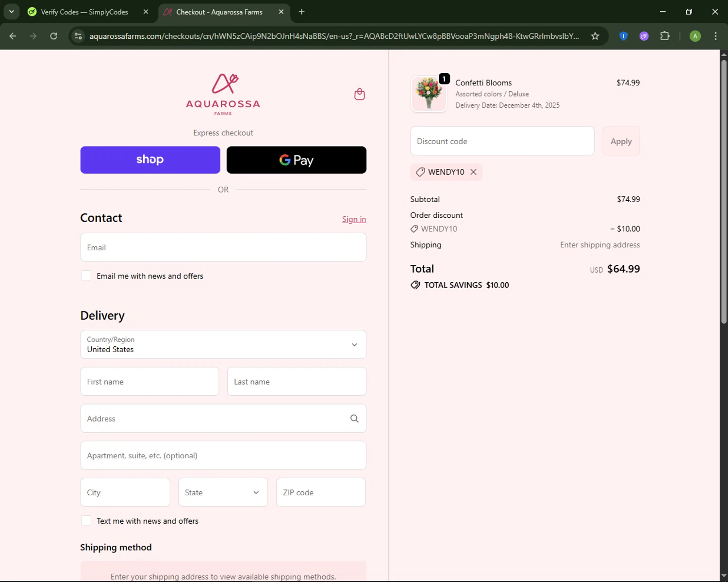
Task: Open the Chrome profile avatar
Action: 695,36
